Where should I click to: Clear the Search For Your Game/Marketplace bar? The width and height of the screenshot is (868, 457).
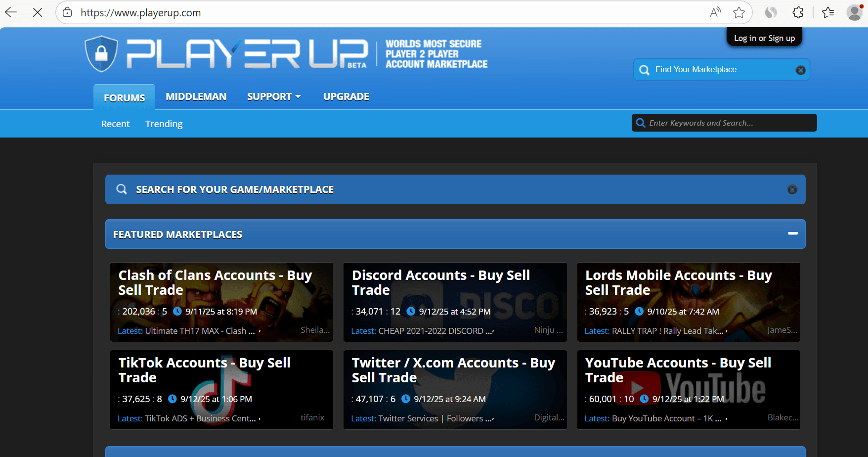point(792,189)
